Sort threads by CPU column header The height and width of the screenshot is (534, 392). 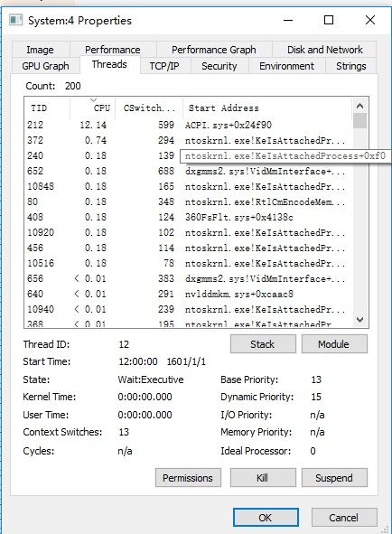93,108
